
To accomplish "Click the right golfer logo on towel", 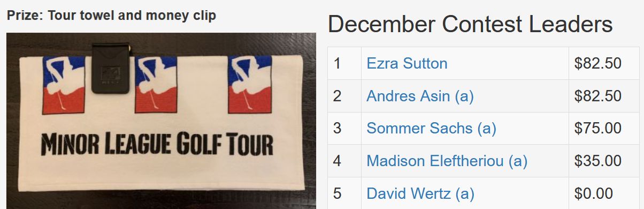I will (250, 84).
